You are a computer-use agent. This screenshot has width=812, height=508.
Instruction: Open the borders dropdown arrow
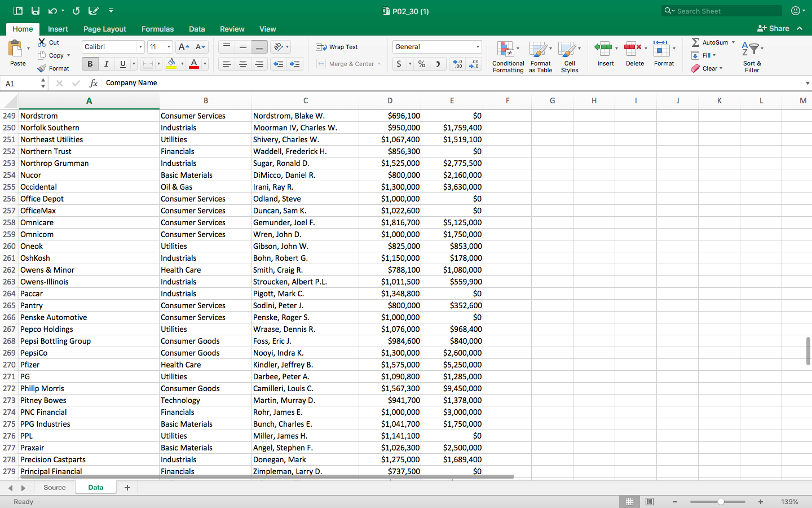click(x=158, y=64)
